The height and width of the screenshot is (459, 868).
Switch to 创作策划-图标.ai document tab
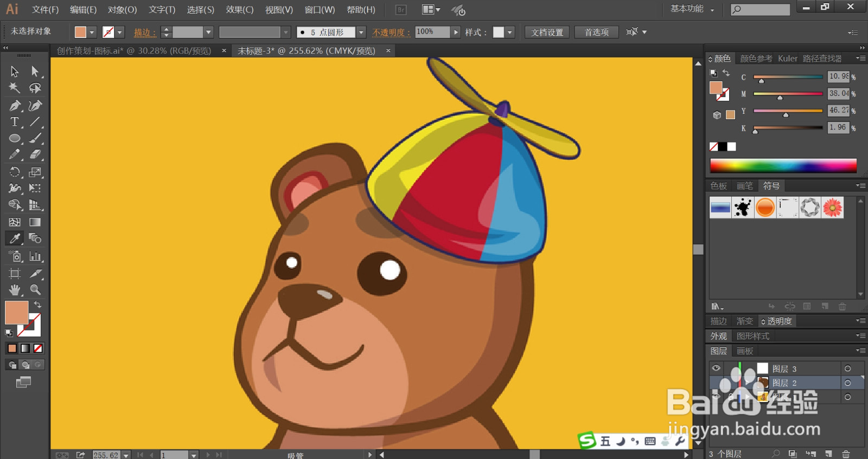[134, 50]
